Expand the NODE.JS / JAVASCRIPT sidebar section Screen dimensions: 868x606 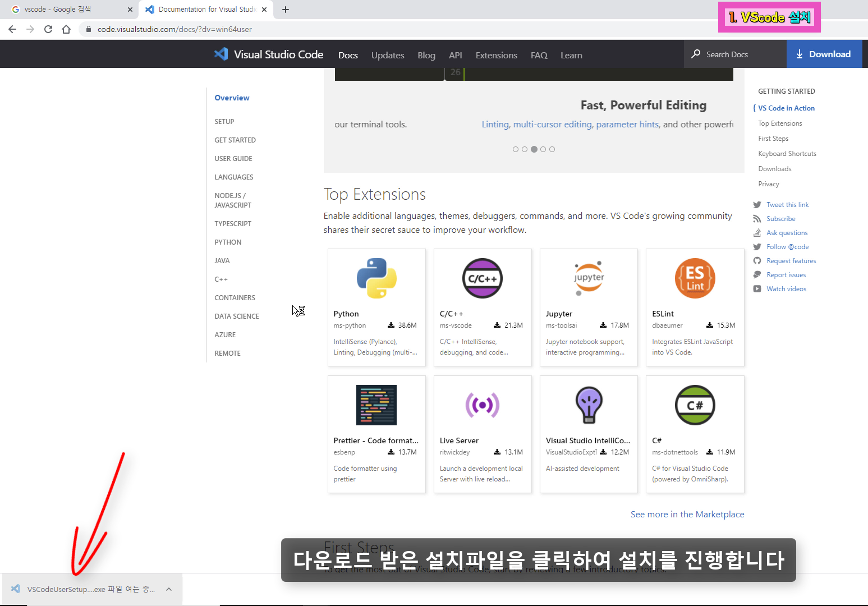233,200
